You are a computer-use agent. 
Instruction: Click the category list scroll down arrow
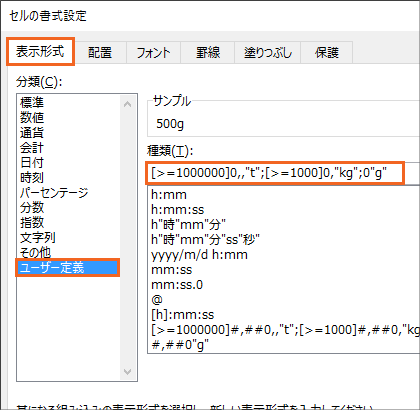point(128,371)
